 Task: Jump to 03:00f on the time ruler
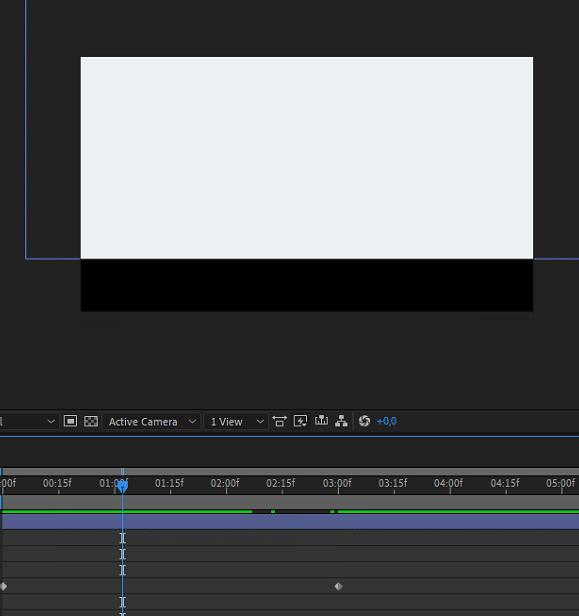click(x=337, y=483)
